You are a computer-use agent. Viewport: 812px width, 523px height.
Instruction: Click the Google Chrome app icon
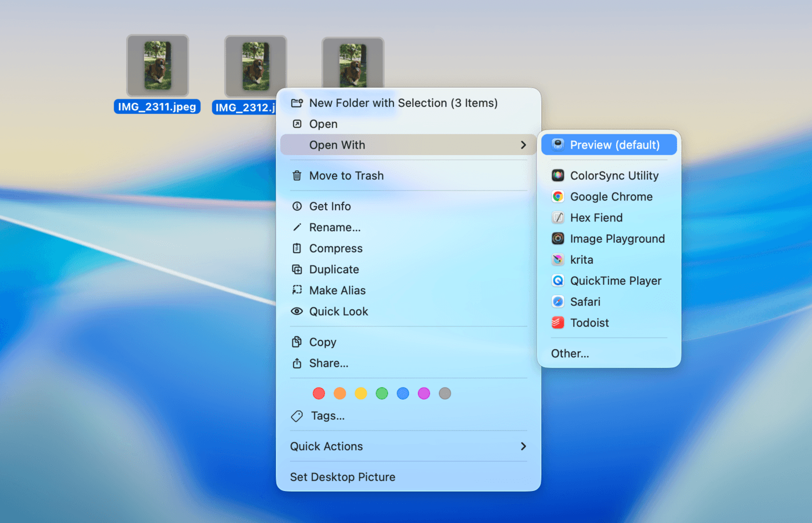pos(558,196)
